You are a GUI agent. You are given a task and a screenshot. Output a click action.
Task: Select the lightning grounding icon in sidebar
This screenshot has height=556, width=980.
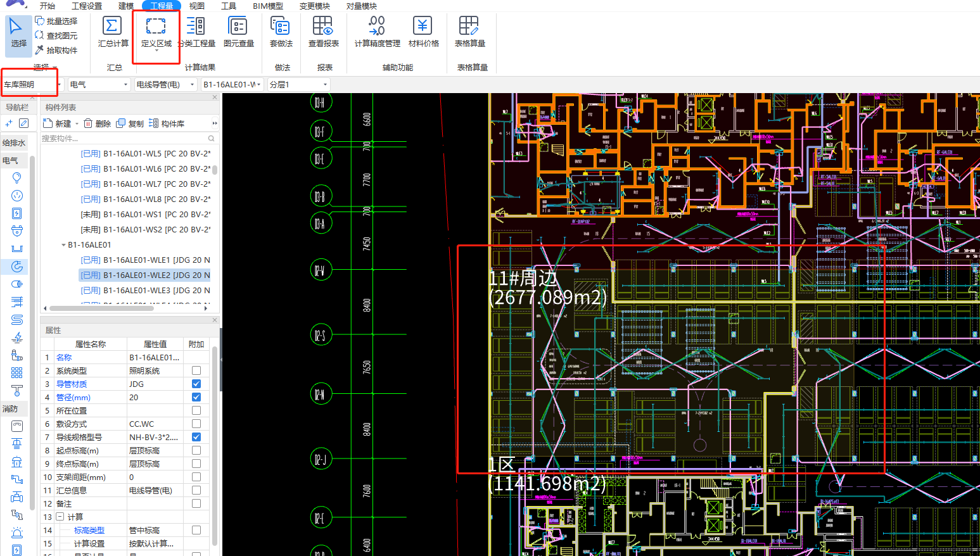pos(17,338)
